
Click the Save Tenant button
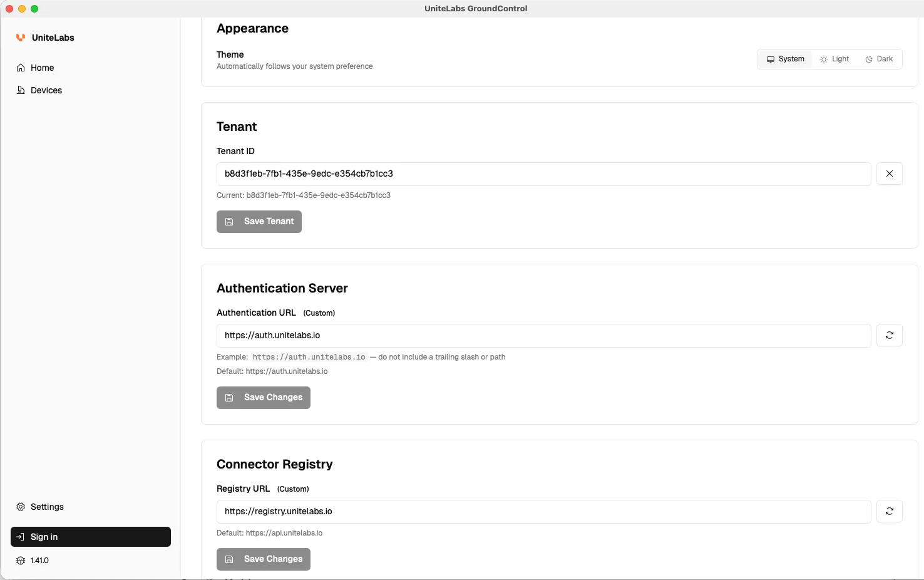[259, 222]
